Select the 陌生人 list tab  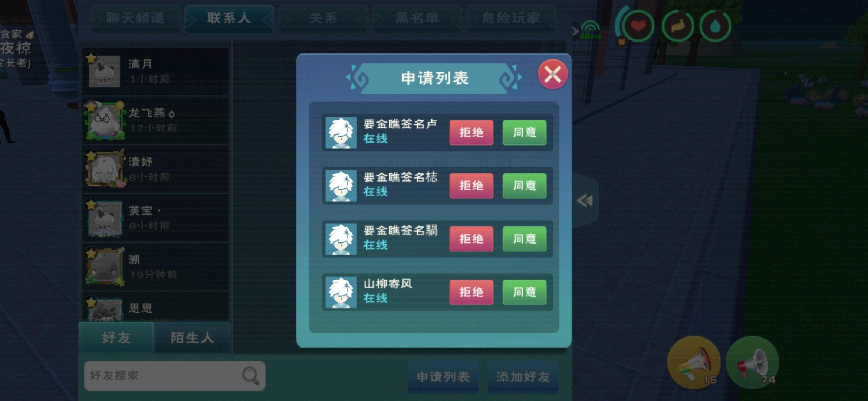point(192,338)
